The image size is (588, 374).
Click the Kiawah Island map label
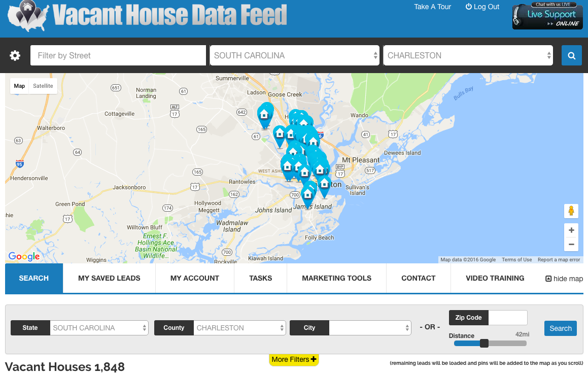click(x=265, y=258)
